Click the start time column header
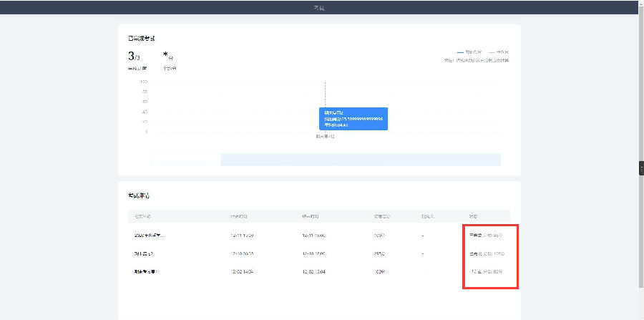 coord(240,215)
